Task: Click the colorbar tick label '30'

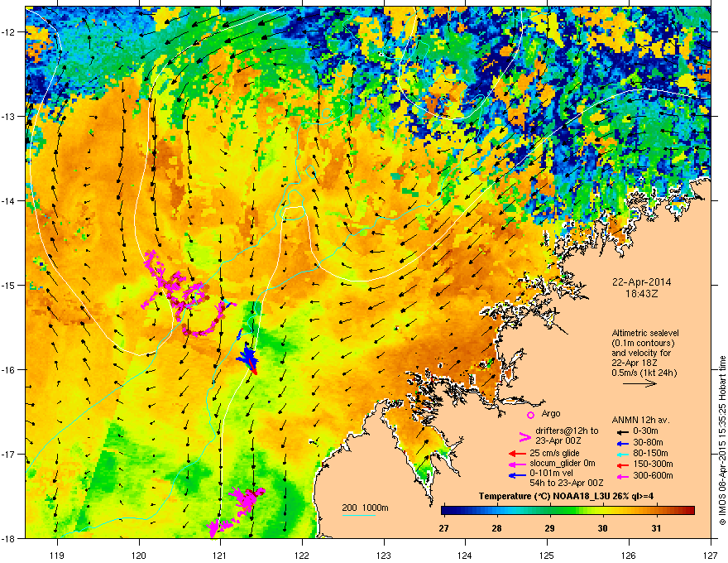Action: [x=602, y=528]
